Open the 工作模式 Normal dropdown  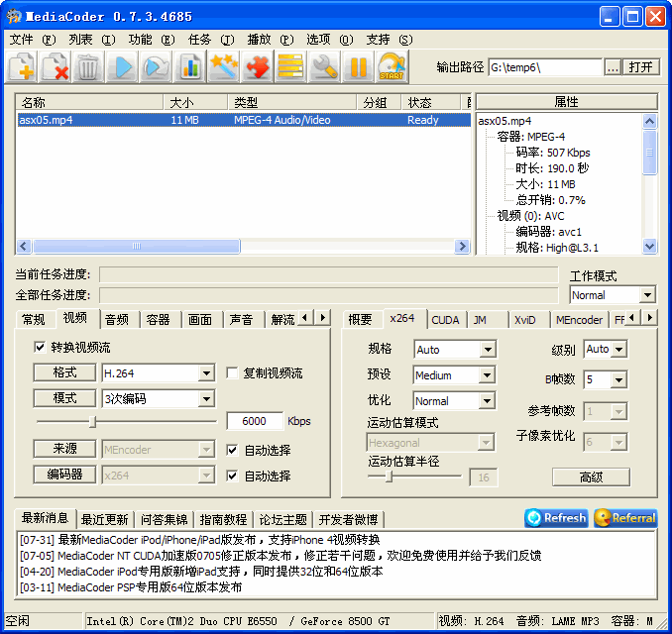(x=647, y=295)
